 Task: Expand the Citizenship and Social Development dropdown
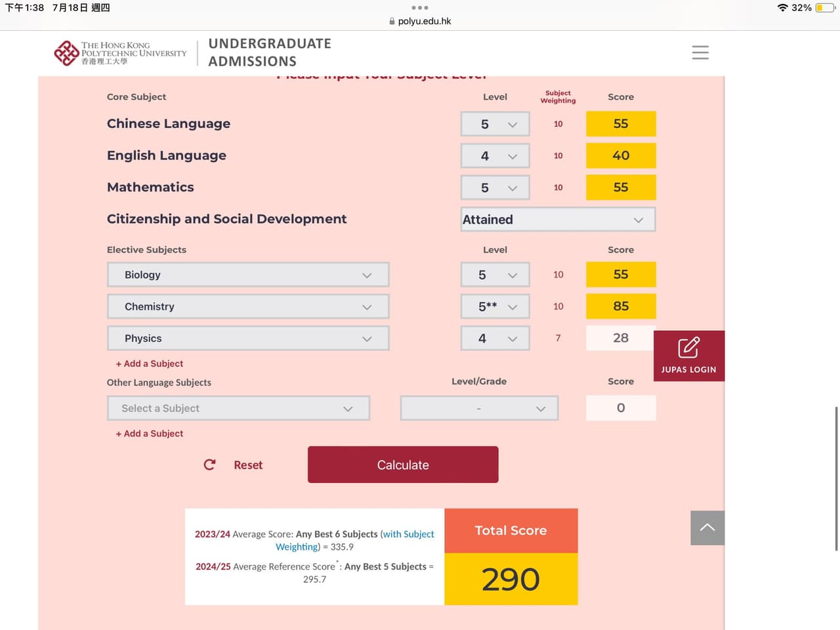[558, 220]
